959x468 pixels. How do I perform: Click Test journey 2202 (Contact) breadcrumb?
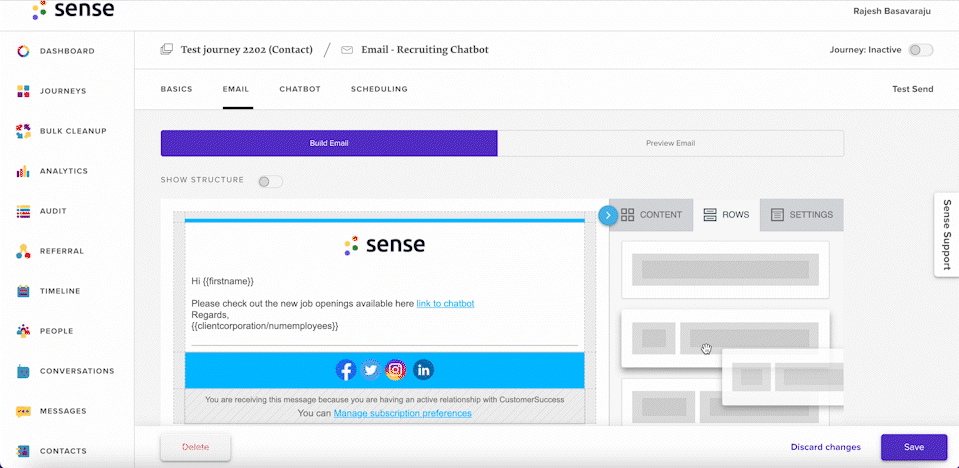pos(246,50)
